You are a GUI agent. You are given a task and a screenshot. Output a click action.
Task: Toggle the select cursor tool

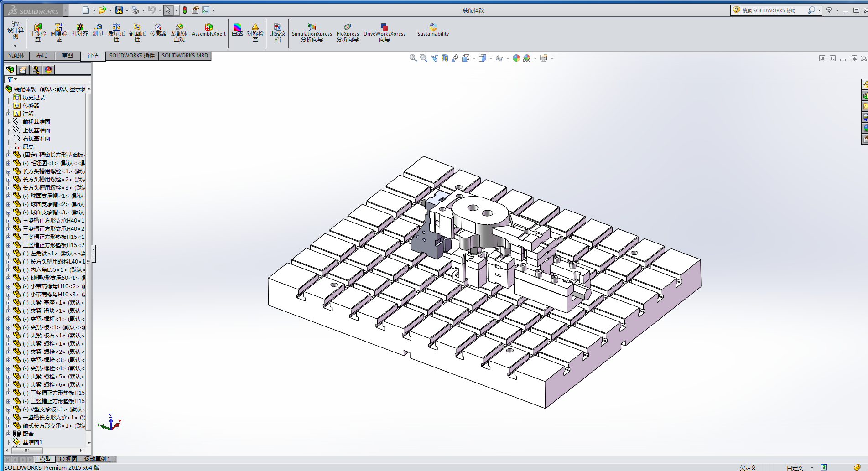(x=168, y=10)
